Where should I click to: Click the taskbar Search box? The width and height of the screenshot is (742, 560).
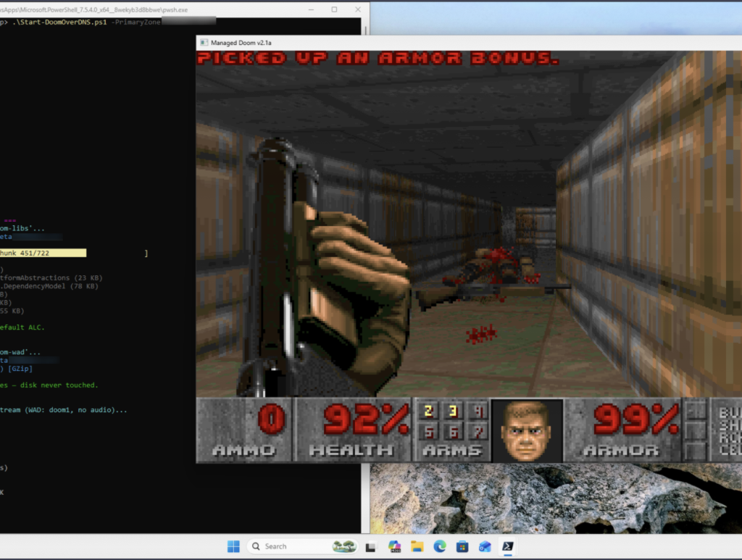coord(302,546)
